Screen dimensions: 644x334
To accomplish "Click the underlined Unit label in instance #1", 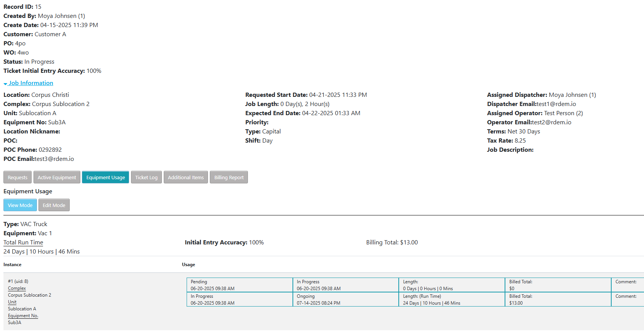I will (12, 302).
